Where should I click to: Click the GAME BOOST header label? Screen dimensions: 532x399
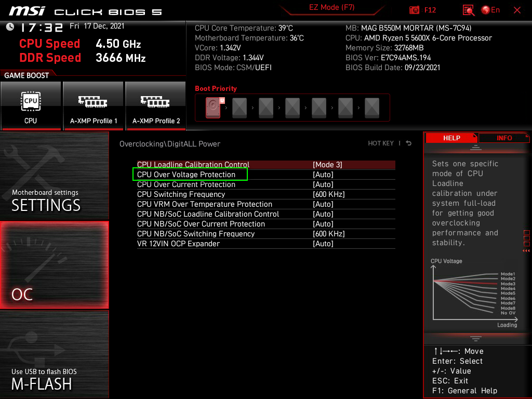26,75
